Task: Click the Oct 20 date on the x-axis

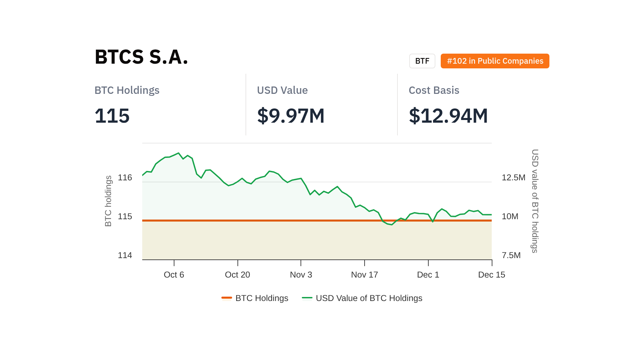Action: [237, 275]
